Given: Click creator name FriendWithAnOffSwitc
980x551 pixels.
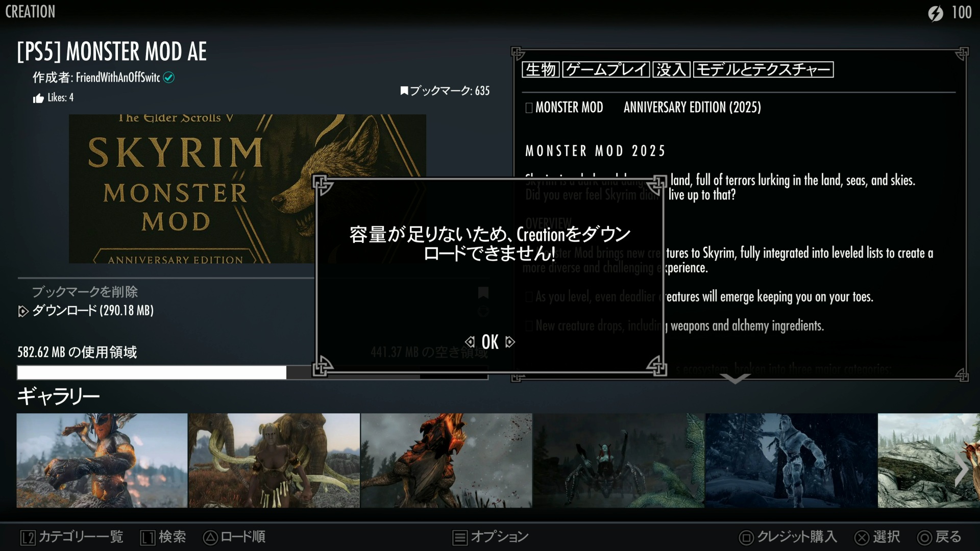Looking at the screenshot, I should tap(118, 78).
